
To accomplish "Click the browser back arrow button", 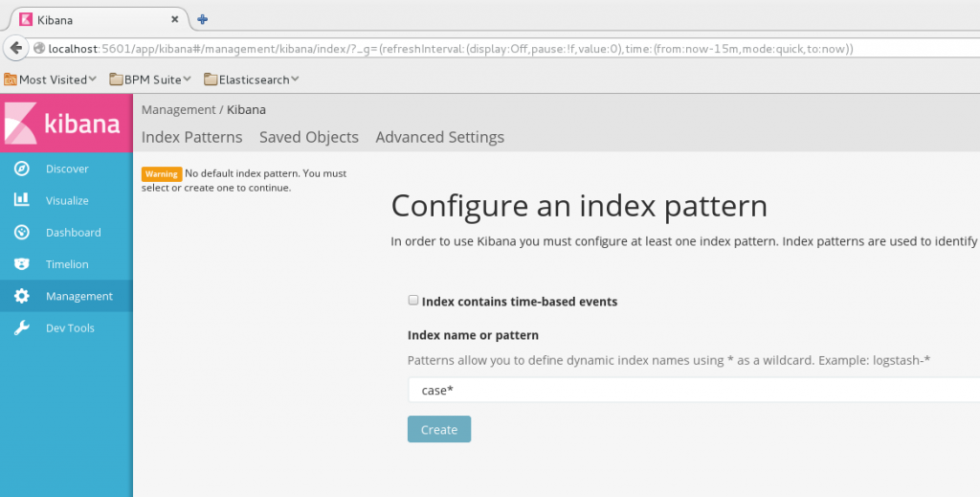I will point(16,48).
